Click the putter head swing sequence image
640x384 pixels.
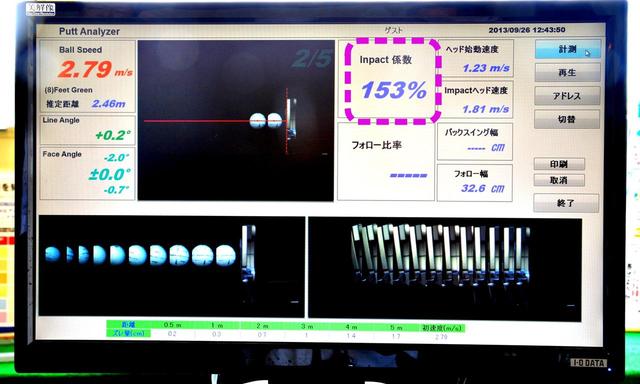445,269
